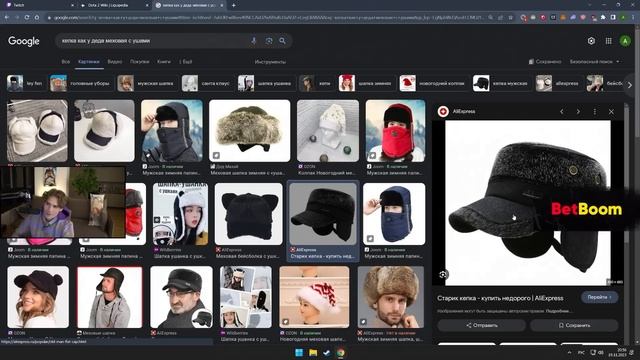
Task: Click the AliExpress logo in preview header
Action: (x=443, y=111)
